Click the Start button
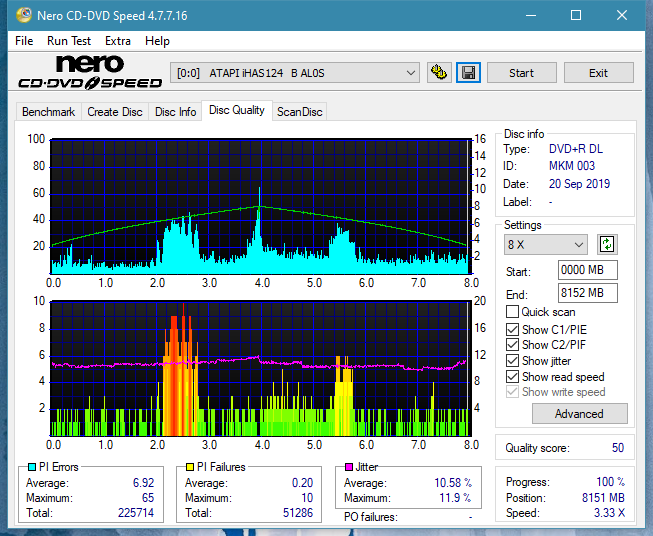 click(x=521, y=73)
